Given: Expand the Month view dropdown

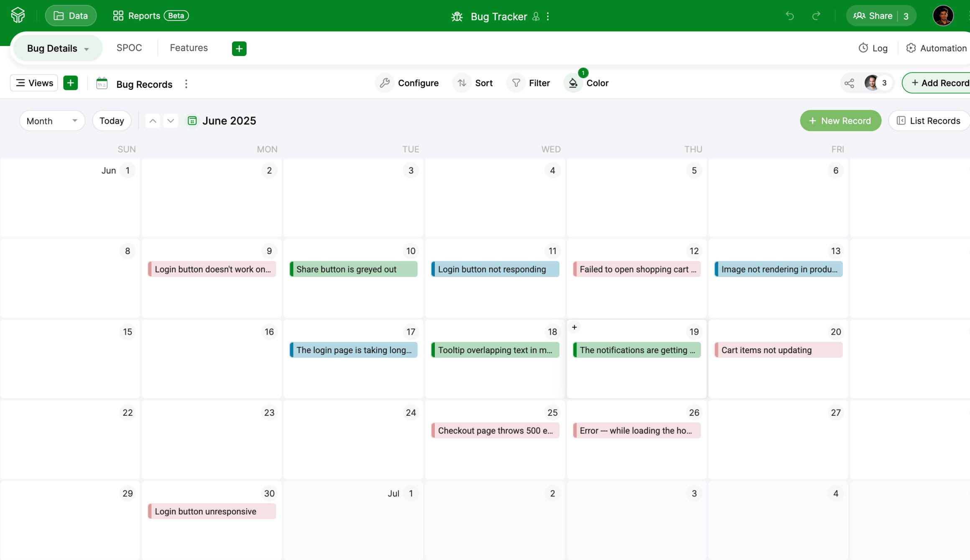Looking at the screenshot, I should (x=52, y=121).
